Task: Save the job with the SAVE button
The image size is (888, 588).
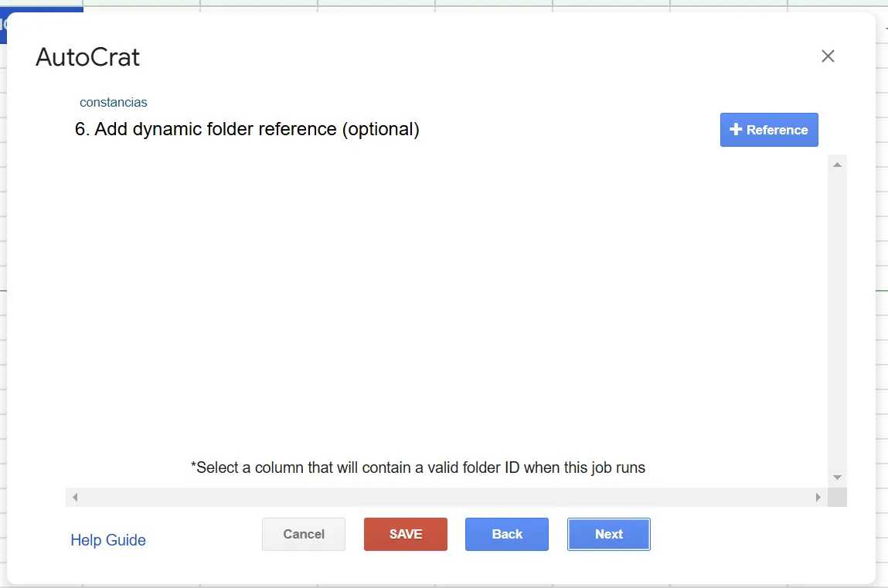Action: coord(406,534)
